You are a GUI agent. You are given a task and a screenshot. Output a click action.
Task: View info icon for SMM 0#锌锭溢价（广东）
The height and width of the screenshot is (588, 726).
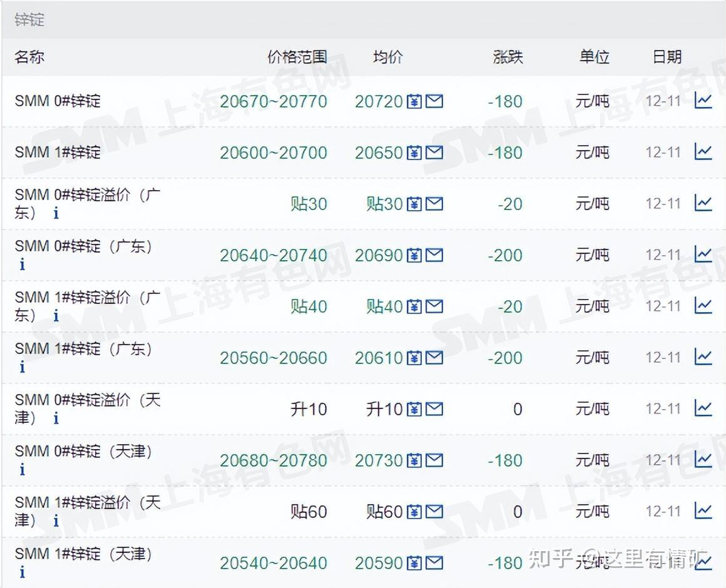click(x=55, y=212)
